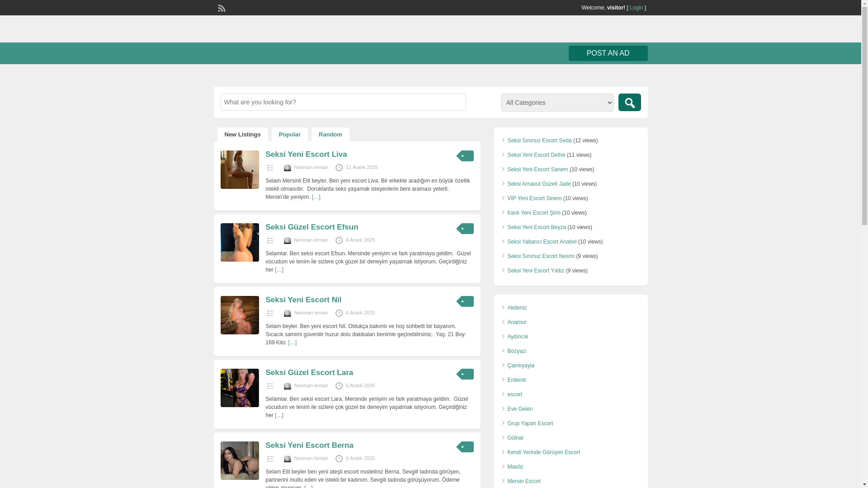
Task: Open the Akdeniz category
Action: pyautogui.click(x=517, y=308)
